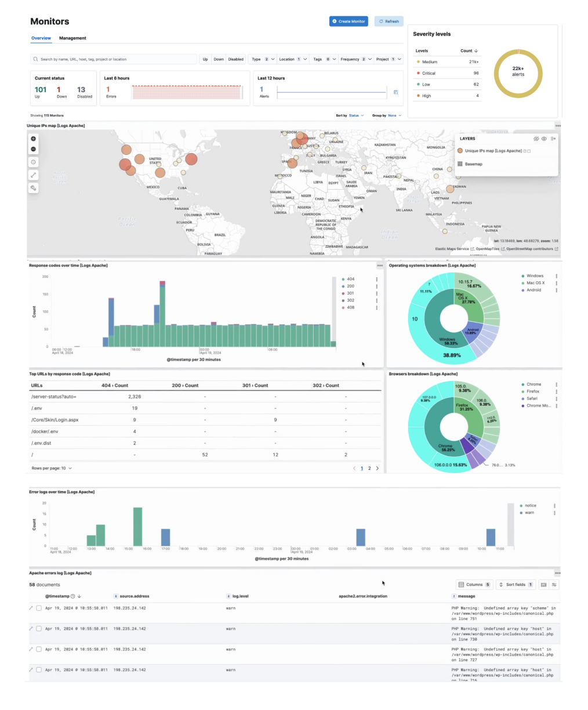Screen dimensions: 588x710
Task: Open the Columns 5 selector
Action: 474,585
